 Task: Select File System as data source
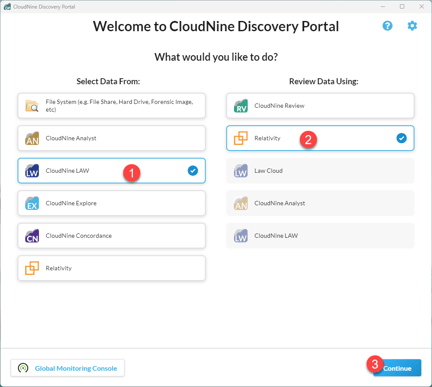[x=111, y=106]
